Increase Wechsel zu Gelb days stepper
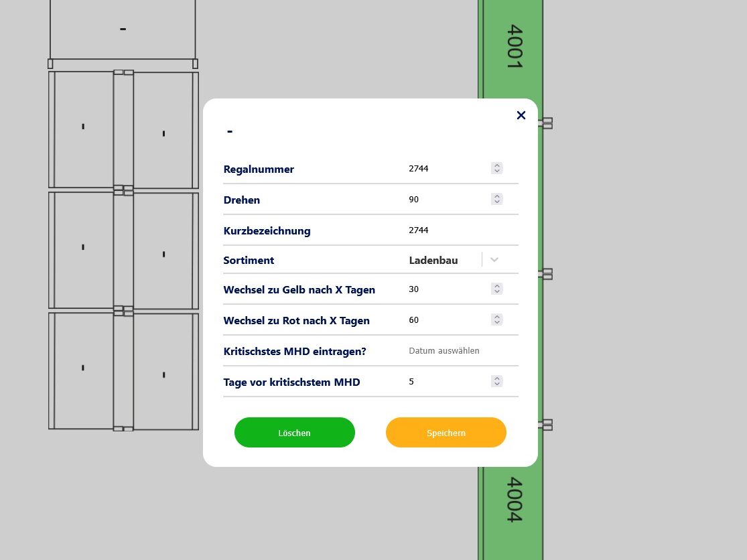This screenshot has width=747, height=560. click(x=496, y=286)
